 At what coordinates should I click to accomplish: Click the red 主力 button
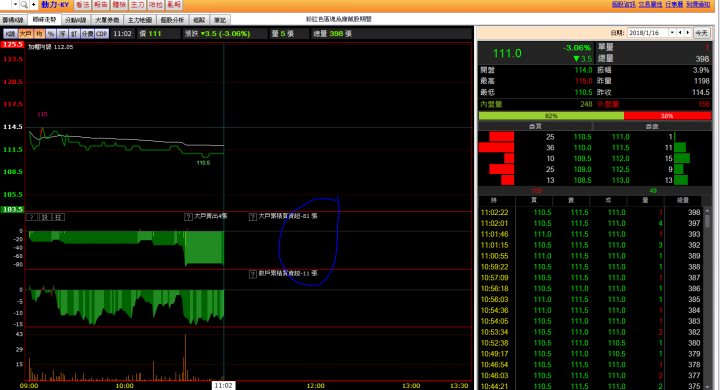pos(137,5)
